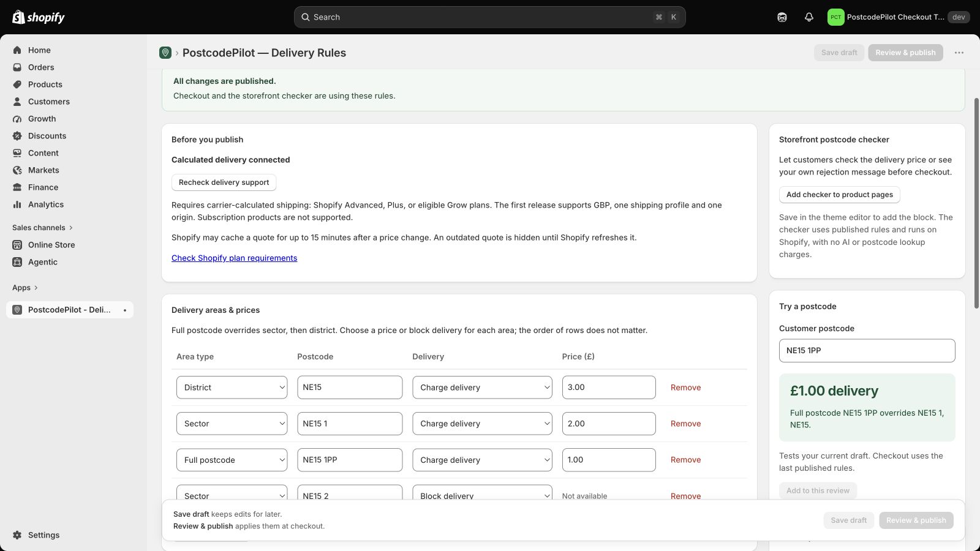Click the Home icon in the sidebar
This screenshot has width=980, height=551.
(17, 50)
